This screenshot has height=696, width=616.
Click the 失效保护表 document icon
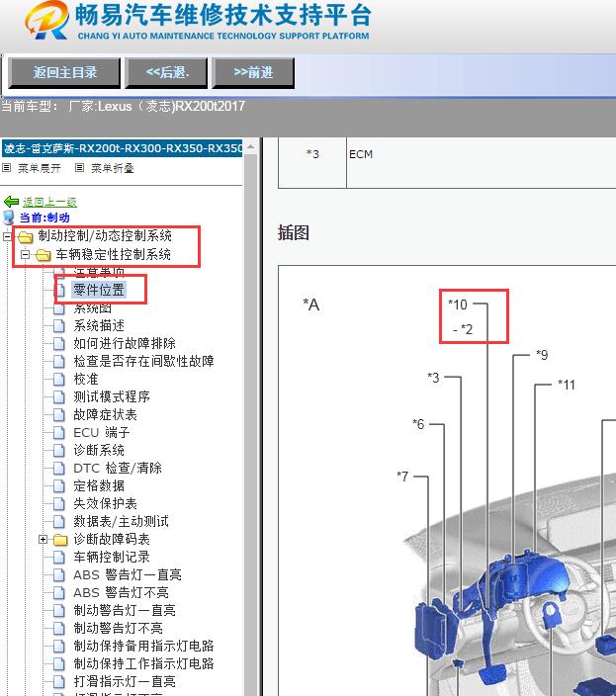point(59,504)
